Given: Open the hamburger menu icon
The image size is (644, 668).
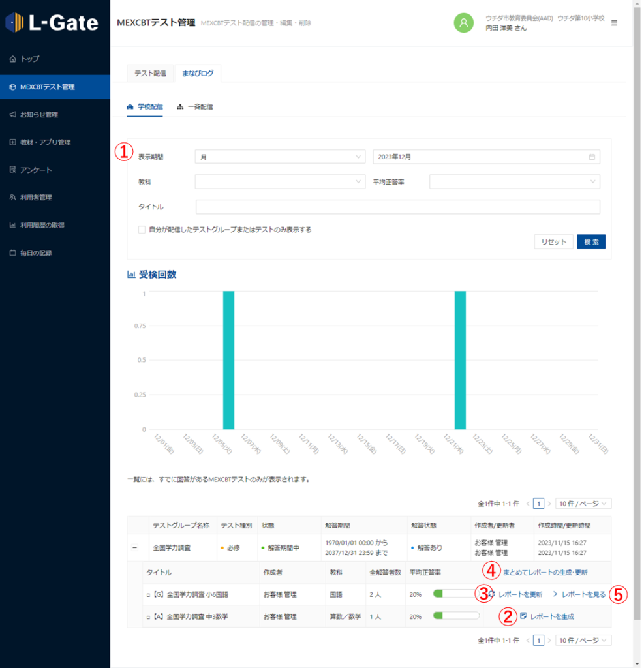Looking at the screenshot, I should click(x=614, y=23).
